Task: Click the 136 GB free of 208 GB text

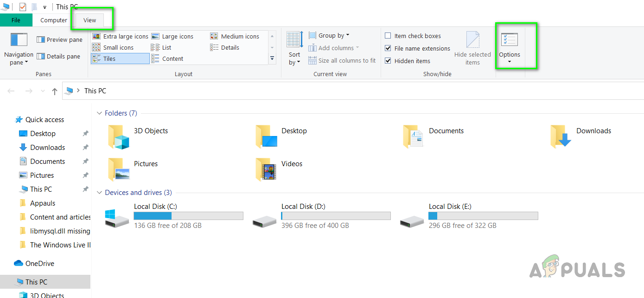Action: [168, 226]
